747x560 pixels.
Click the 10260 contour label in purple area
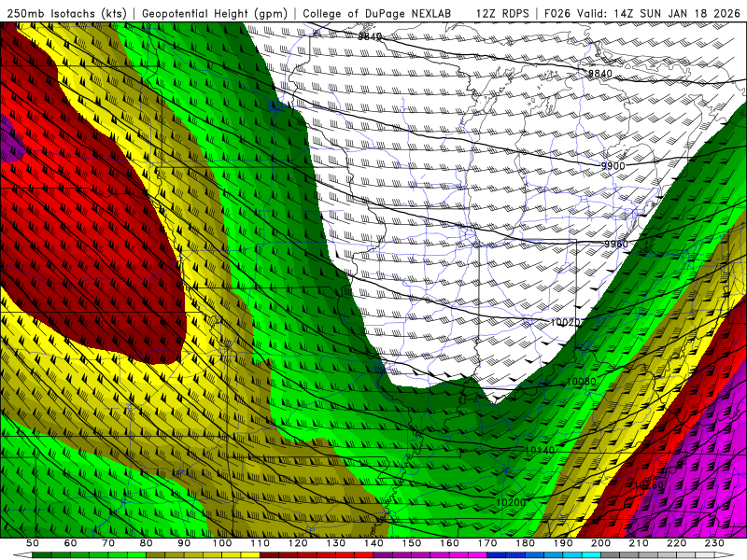(648, 484)
